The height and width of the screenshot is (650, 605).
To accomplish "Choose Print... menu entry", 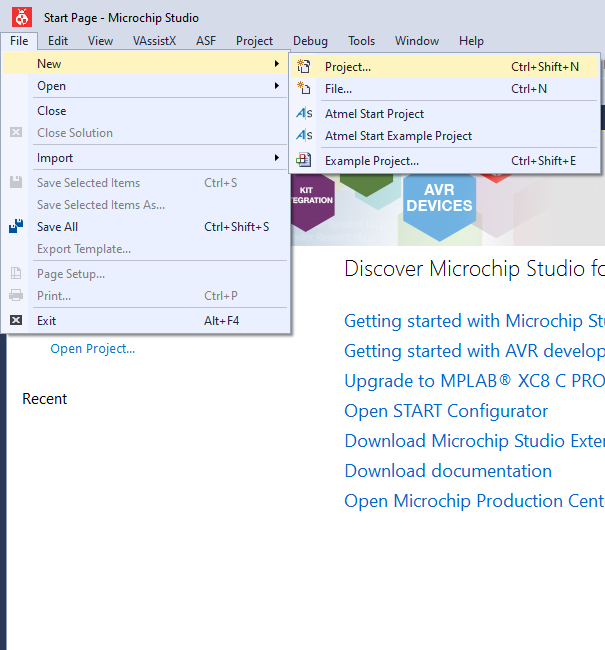I will tap(145, 295).
